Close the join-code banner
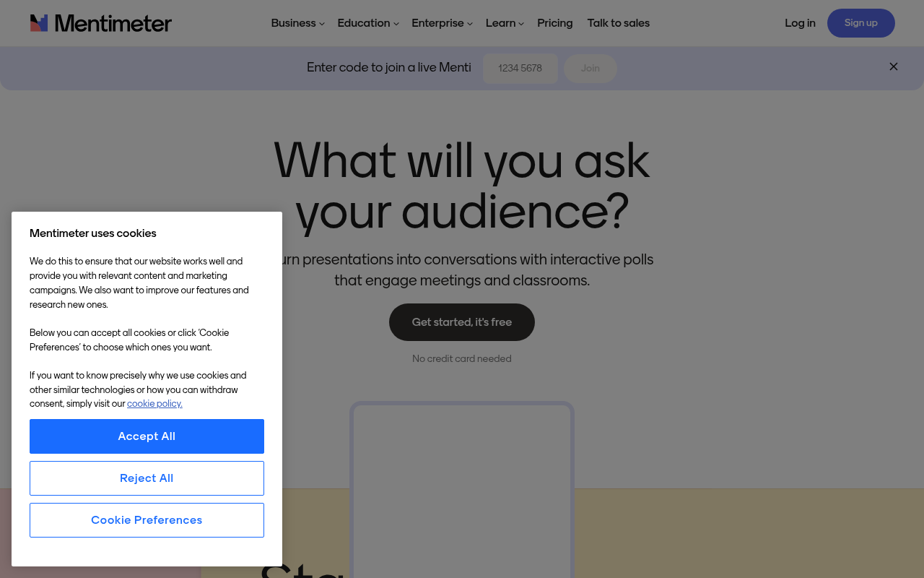This screenshot has height=578, width=924. 894,66
